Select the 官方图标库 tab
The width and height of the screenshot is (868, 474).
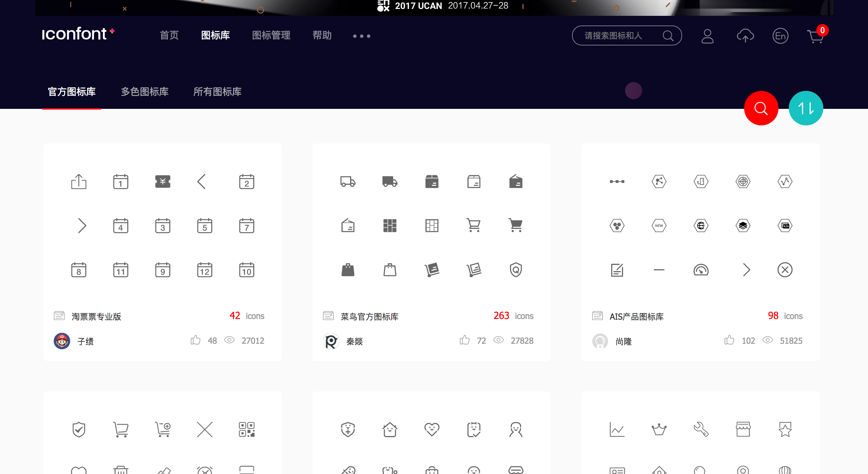(x=72, y=92)
